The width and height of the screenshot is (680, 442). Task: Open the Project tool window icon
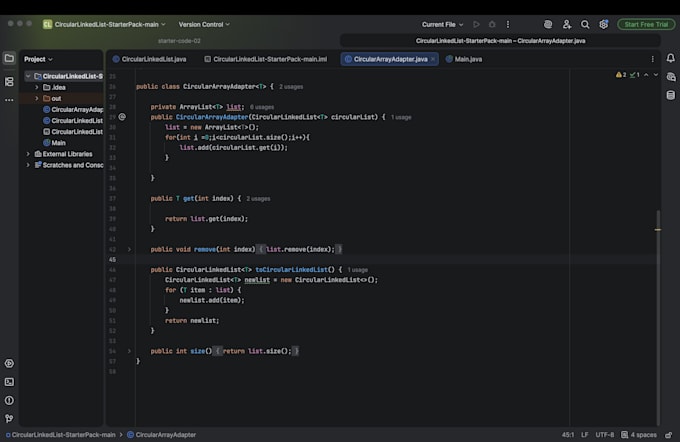tap(9, 59)
